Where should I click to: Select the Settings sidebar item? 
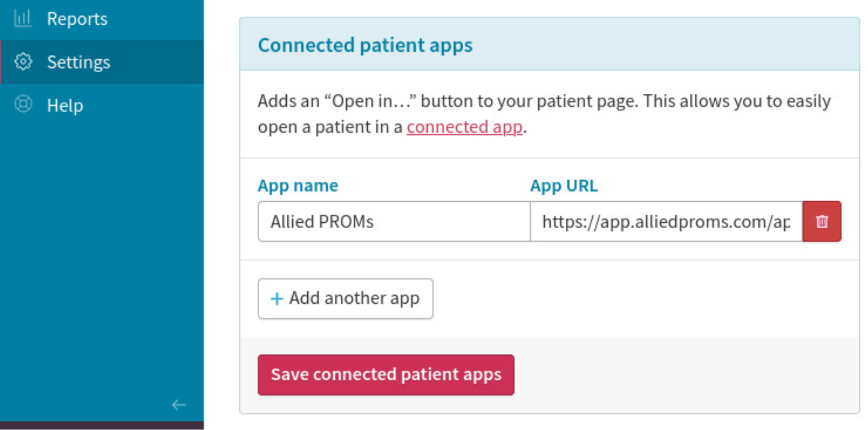(x=78, y=62)
